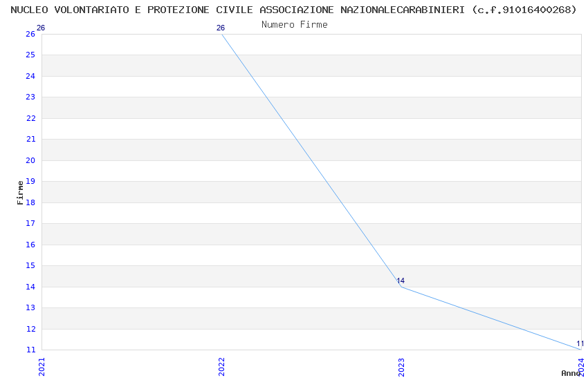Click the y-axis tick label 17
588x380 pixels.
[x=30, y=224]
